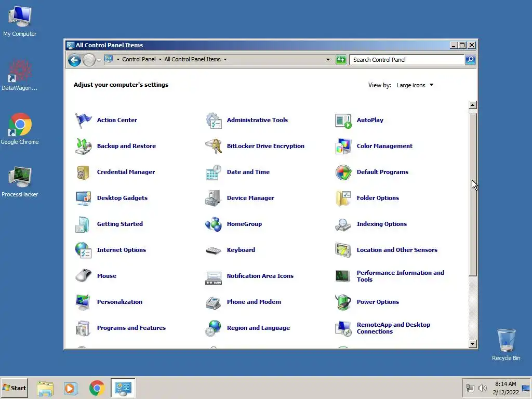Open the AutoPlay icon
The image size is (532, 399).
pos(343,121)
